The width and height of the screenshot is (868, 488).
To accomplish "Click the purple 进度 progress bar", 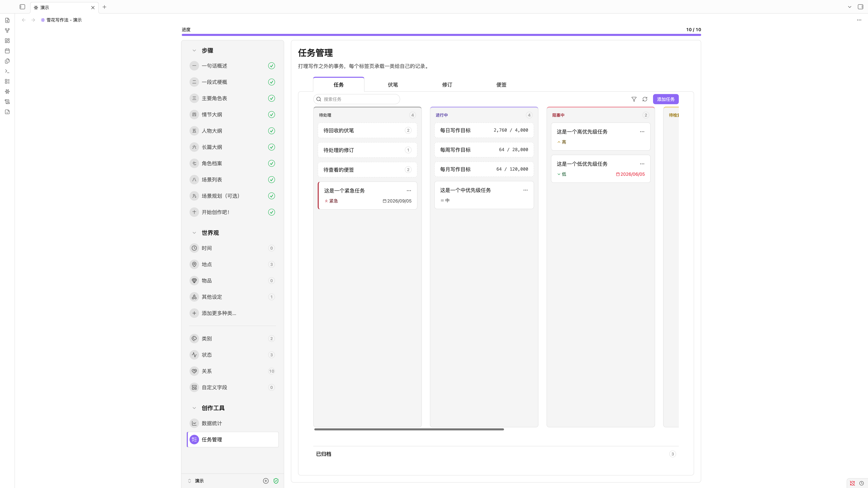I will click(x=441, y=35).
